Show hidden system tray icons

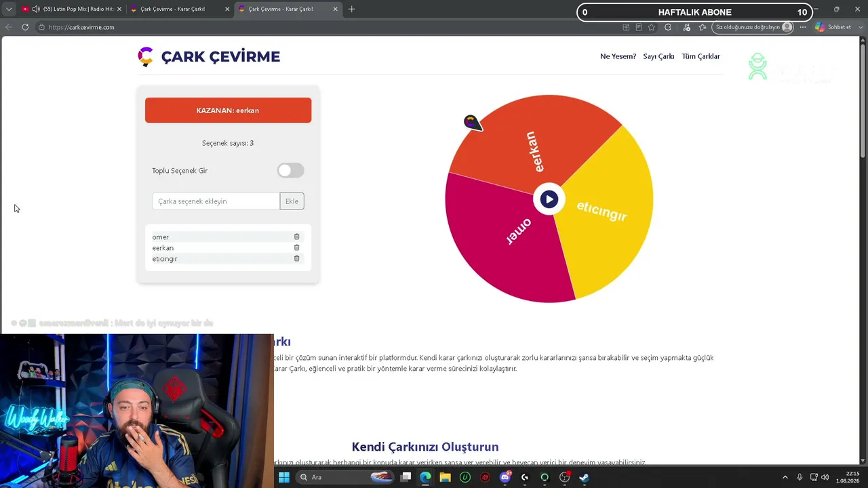point(785,477)
